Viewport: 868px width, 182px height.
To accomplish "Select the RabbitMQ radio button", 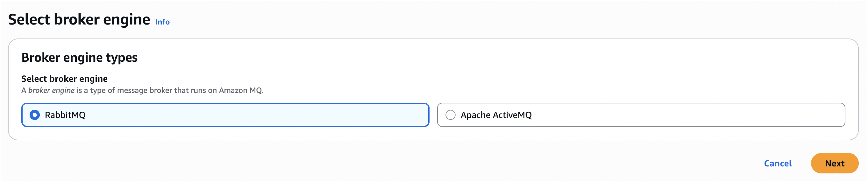I will click(x=35, y=115).
